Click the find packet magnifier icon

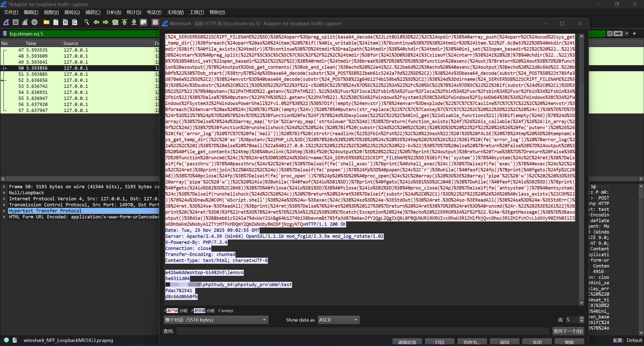coord(87,22)
